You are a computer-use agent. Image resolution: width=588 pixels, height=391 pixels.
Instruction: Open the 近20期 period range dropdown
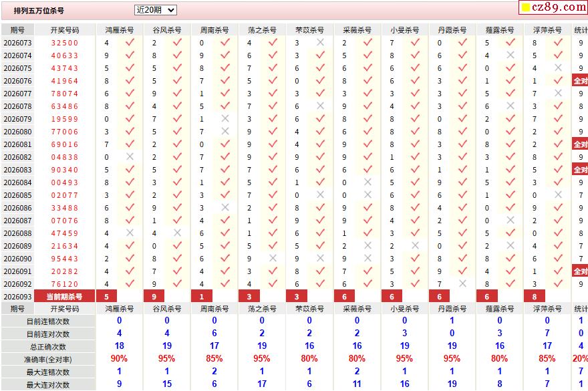155,10
